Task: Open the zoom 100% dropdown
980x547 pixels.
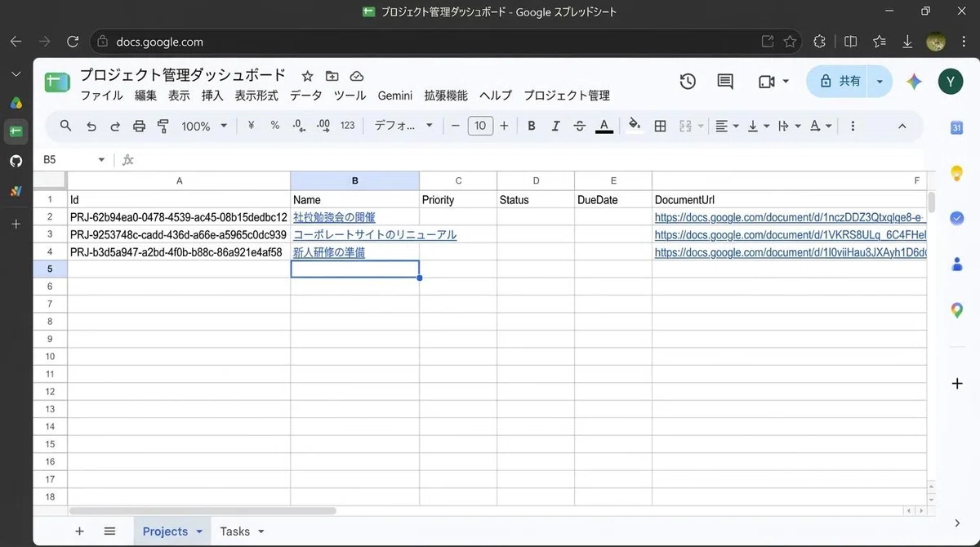Action: tap(203, 126)
